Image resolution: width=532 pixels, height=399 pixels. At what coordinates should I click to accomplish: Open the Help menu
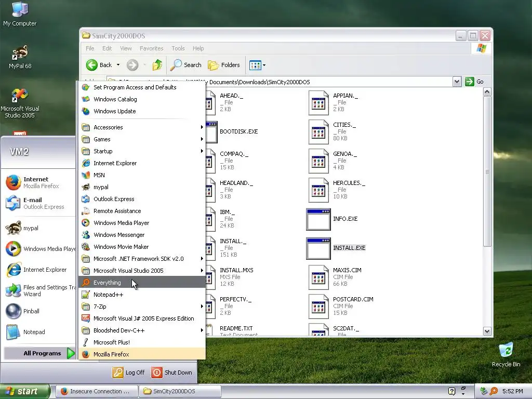click(198, 48)
